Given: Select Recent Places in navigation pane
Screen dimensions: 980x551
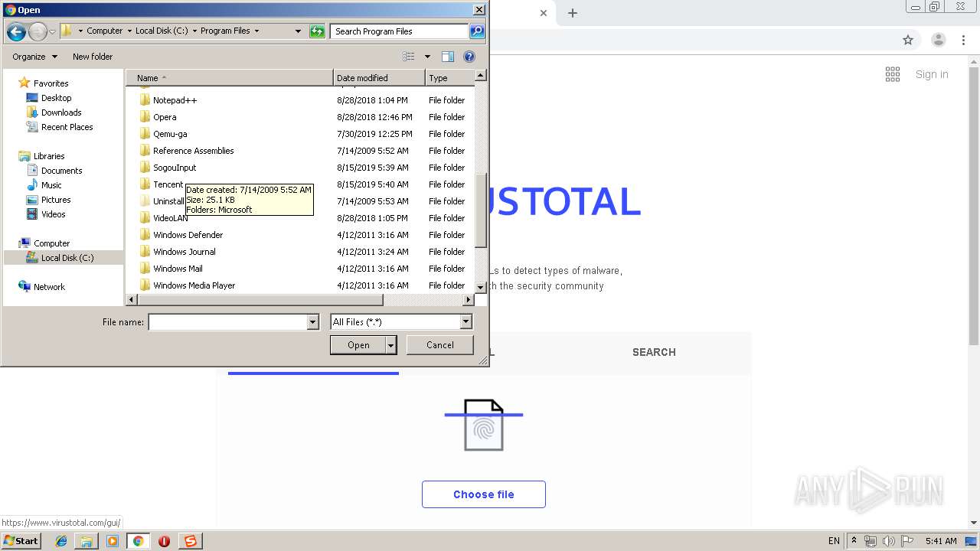Looking at the screenshot, I should tap(67, 127).
